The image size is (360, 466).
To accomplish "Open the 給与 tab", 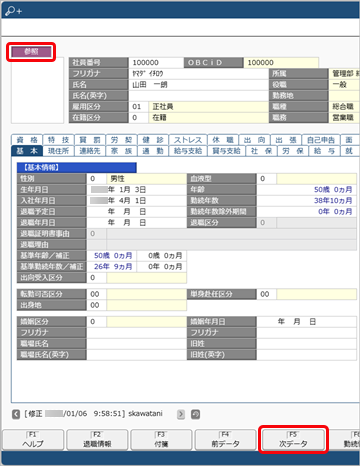I will 324,151.
